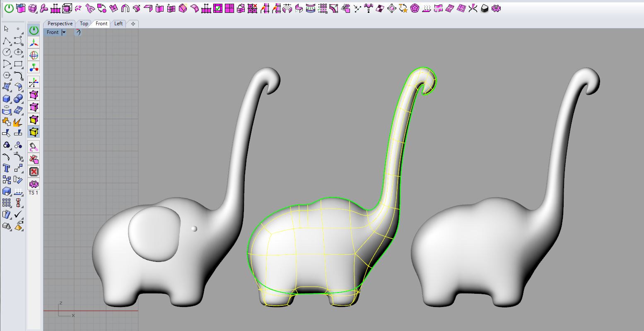Click the pink checkered surface icon
Image resolution: width=644 pixels, height=331 pixels.
380,8
